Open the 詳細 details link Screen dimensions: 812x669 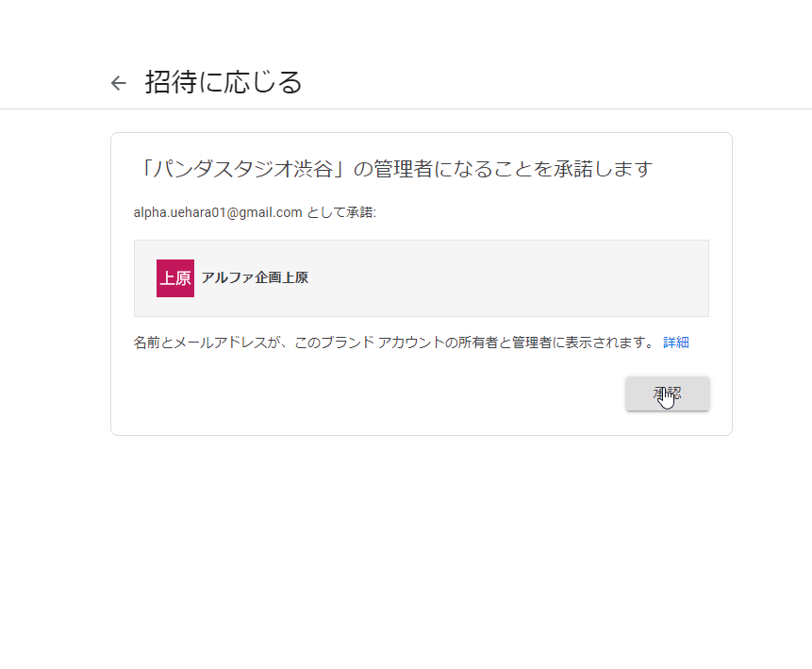(676, 343)
